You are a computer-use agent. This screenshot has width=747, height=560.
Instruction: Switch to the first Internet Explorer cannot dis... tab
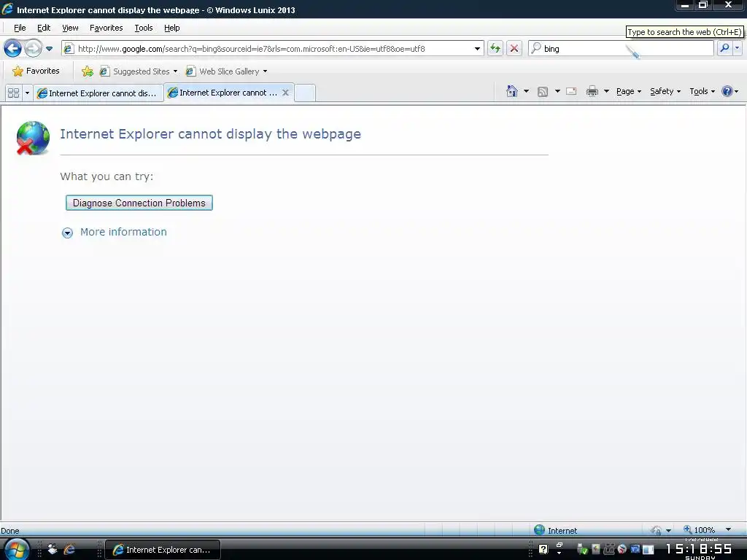coord(98,93)
